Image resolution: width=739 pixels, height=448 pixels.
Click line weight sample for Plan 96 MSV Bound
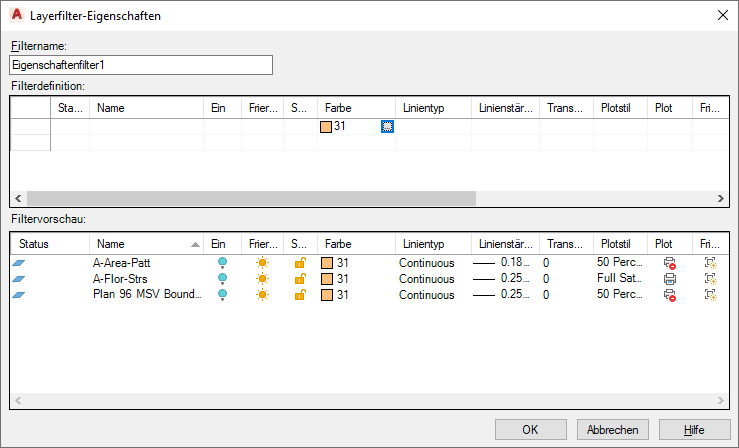coord(484,295)
